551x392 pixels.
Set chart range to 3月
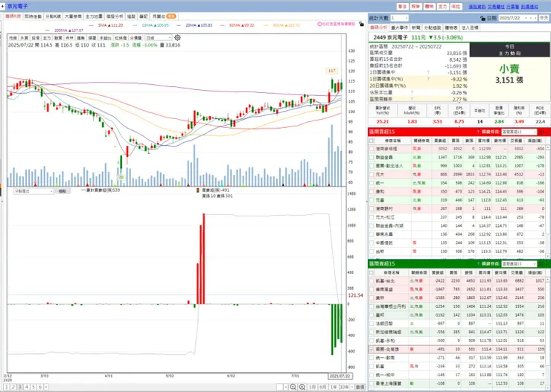[312, 387]
